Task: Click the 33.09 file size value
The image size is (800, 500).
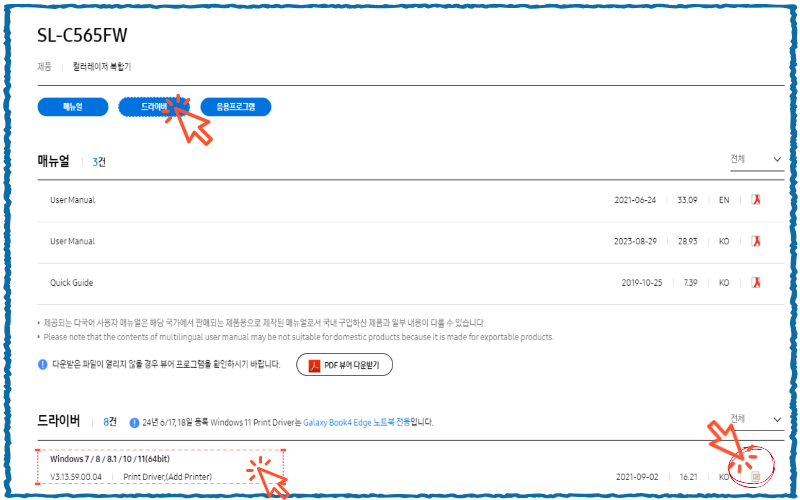Action: coord(687,200)
